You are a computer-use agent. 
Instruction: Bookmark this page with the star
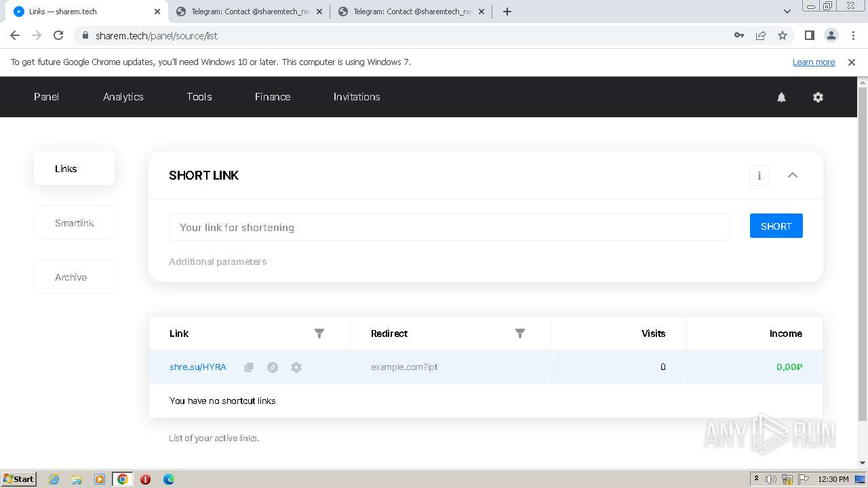(783, 35)
